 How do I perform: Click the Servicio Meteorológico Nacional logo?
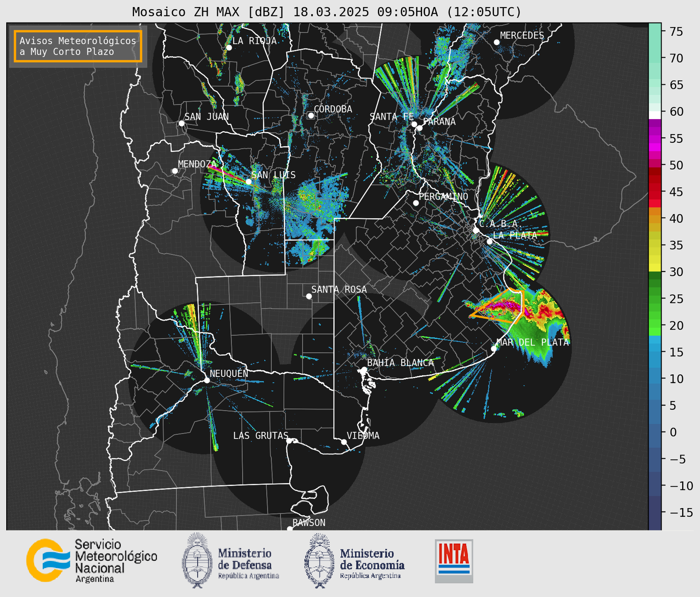(x=92, y=561)
